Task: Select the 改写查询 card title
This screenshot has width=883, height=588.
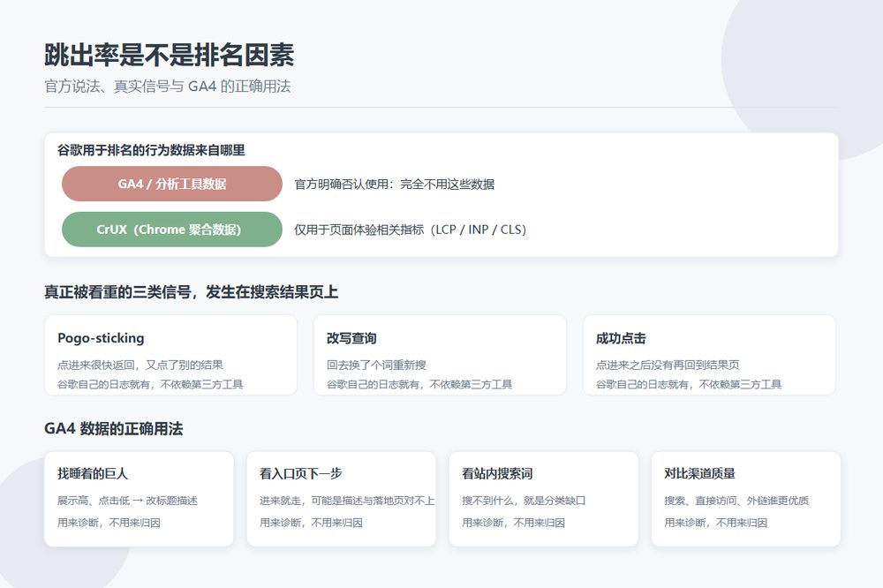Action: click(x=351, y=338)
